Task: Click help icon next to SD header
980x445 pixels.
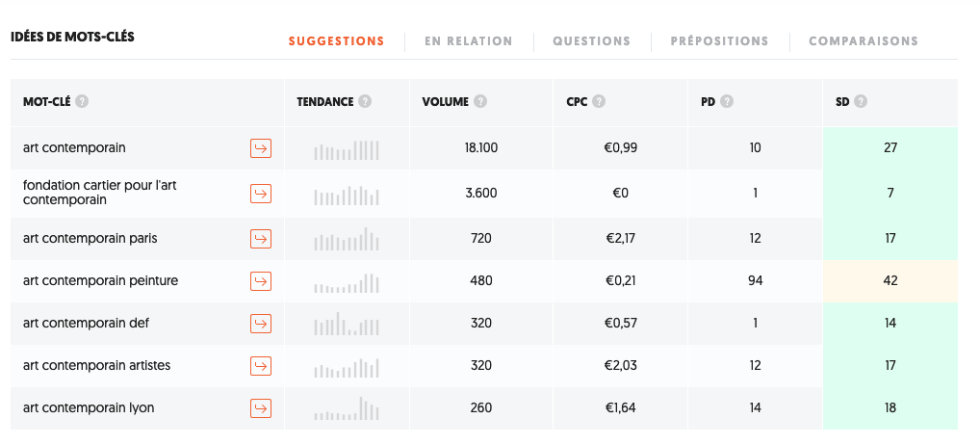Action: [861, 101]
